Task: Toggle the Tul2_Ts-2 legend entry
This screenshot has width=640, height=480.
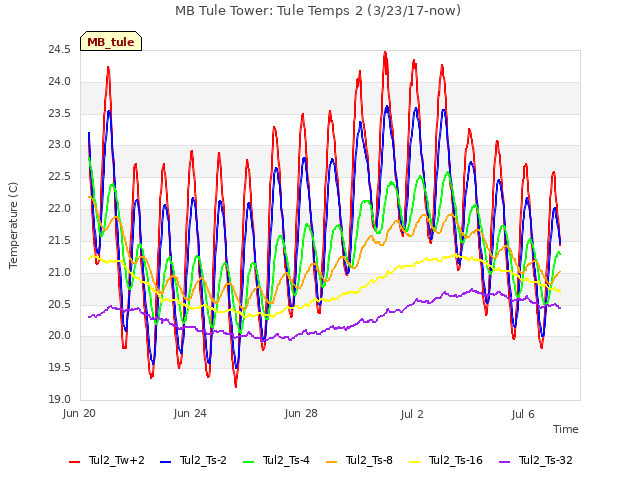Action: (x=193, y=460)
